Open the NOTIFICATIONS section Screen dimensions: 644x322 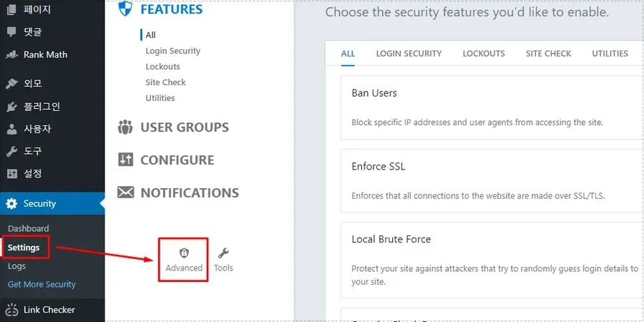coord(190,193)
